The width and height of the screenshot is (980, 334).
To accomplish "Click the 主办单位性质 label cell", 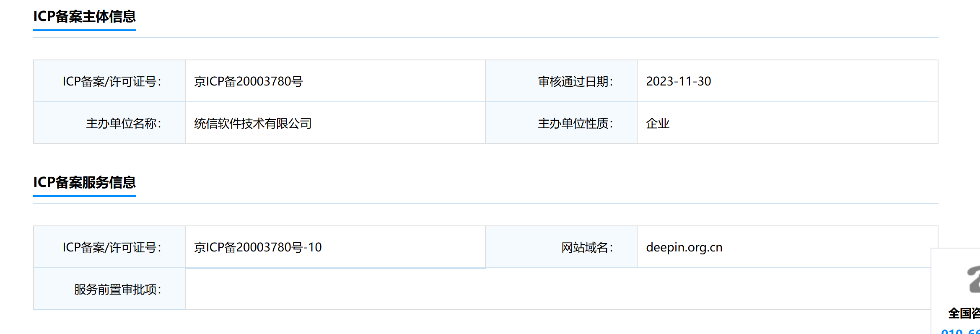I will (561, 123).
